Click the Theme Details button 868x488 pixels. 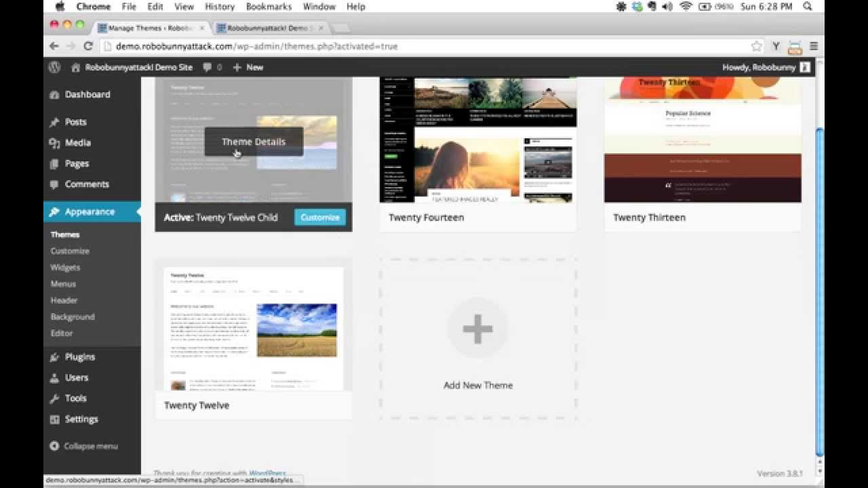(254, 142)
